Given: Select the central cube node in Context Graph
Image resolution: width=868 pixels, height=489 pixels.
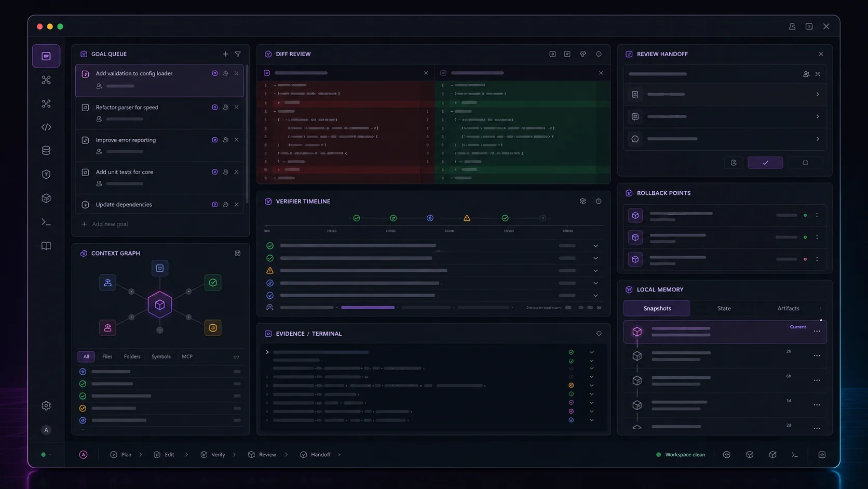Looking at the screenshot, I should [x=160, y=305].
